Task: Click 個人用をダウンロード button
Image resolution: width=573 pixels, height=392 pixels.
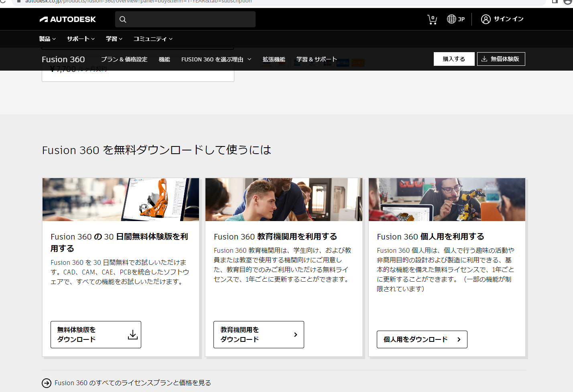Action: pos(422,339)
